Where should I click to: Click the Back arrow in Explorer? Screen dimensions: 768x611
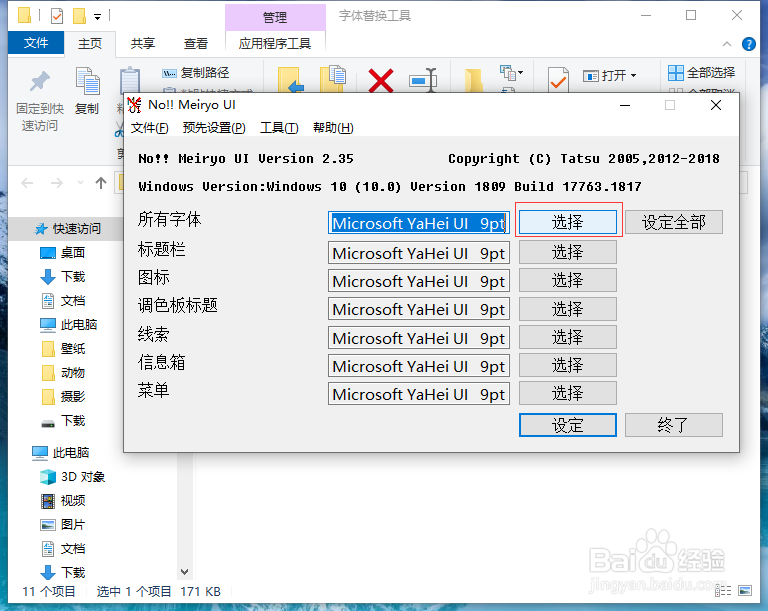pyautogui.click(x=27, y=183)
